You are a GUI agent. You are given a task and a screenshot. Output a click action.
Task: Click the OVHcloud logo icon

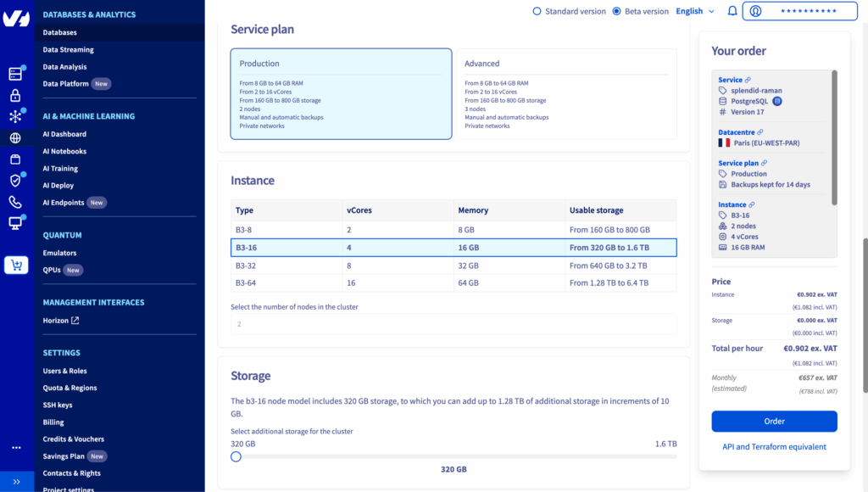[x=16, y=19]
